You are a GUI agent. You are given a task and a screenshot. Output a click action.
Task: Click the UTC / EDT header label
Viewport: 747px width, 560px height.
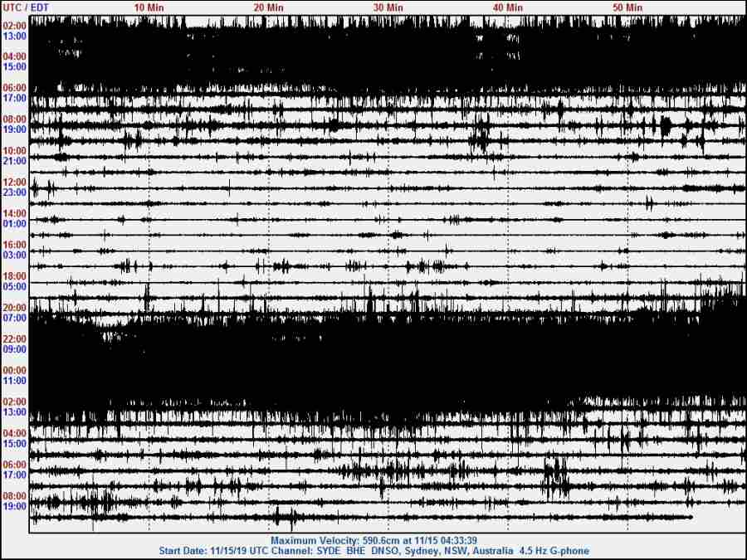click(x=22, y=7)
